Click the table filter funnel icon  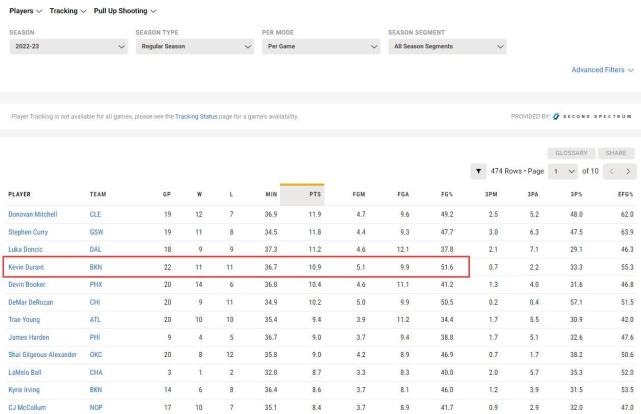tap(478, 171)
